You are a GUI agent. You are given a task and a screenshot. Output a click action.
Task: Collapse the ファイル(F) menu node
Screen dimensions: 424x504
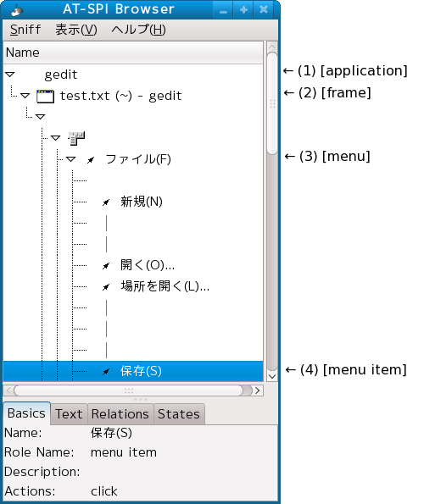pyautogui.click(x=70, y=159)
